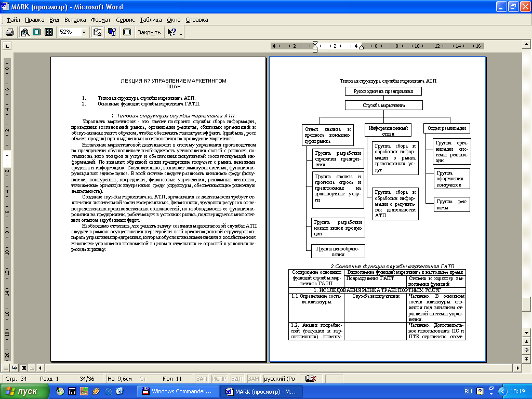Open the Вид menu
This screenshot has height=399, width=532.
tap(54, 20)
